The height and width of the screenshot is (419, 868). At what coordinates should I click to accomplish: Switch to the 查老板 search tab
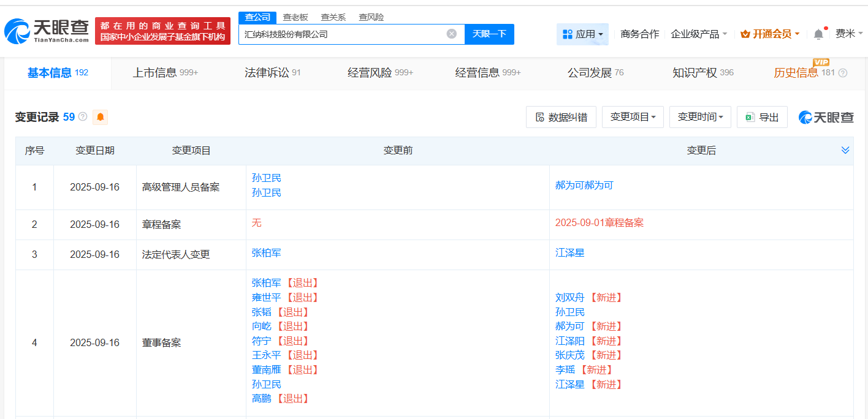pos(296,17)
